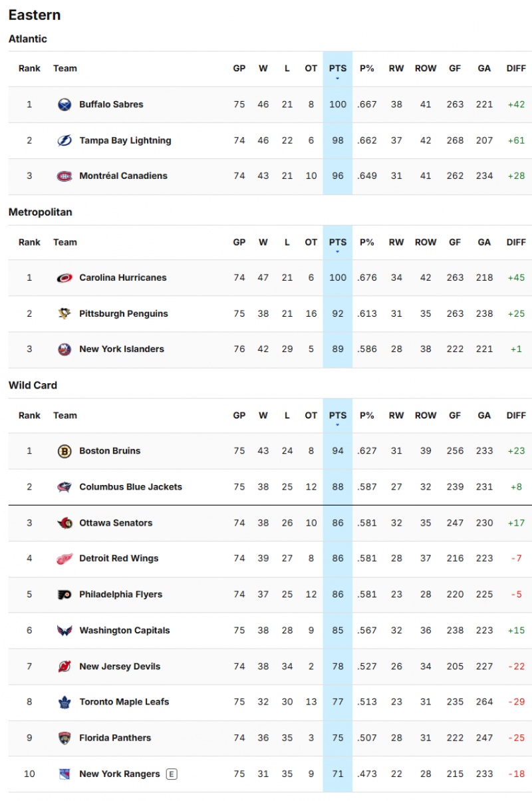The width and height of the screenshot is (532, 801).
Task: Click the Carolina Hurricanes logo
Action: (x=65, y=278)
